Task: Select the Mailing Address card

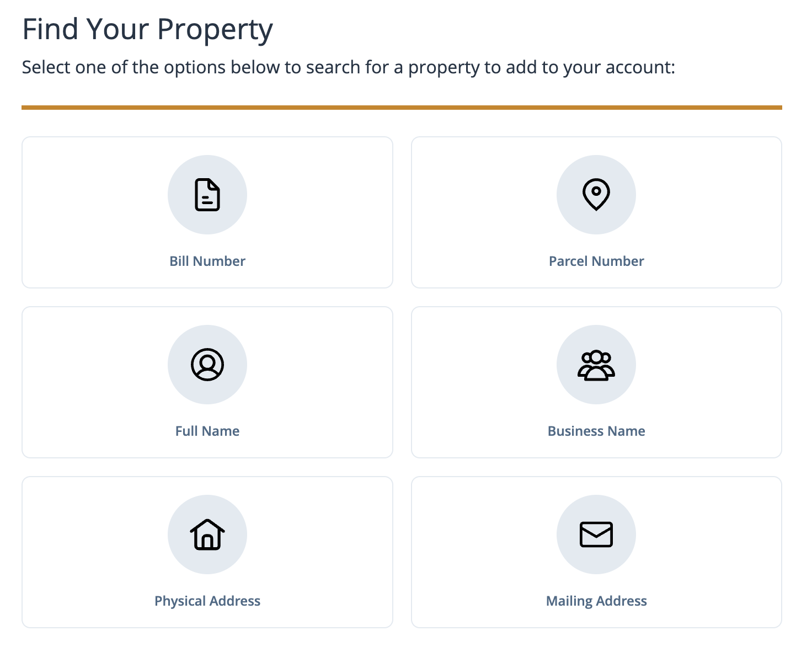Action: pyautogui.click(x=596, y=552)
